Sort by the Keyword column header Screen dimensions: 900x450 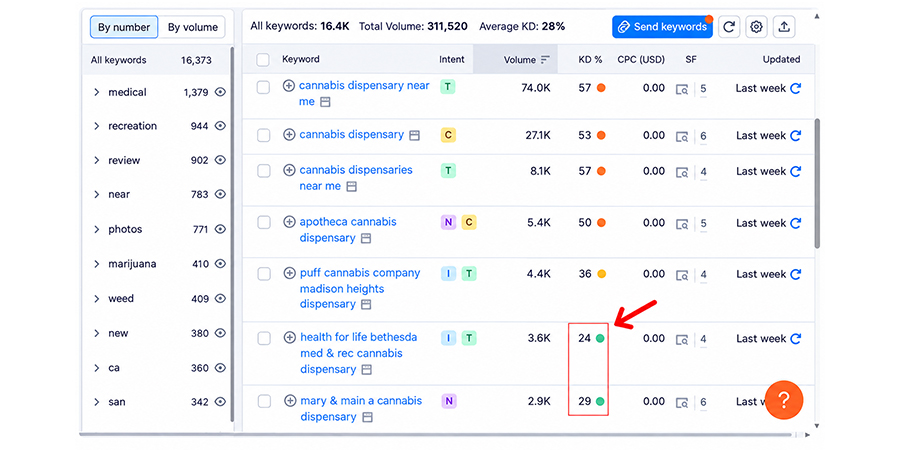pos(301,59)
